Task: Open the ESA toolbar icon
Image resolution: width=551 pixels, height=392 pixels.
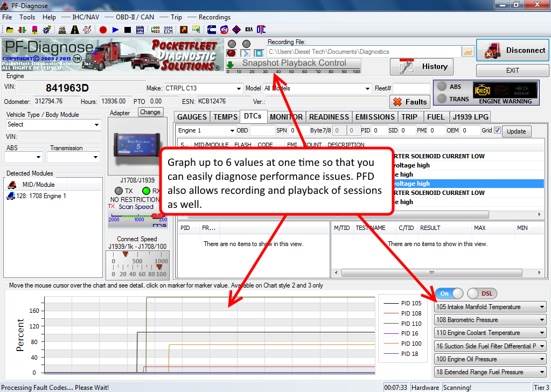Action: (x=249, y=30)
